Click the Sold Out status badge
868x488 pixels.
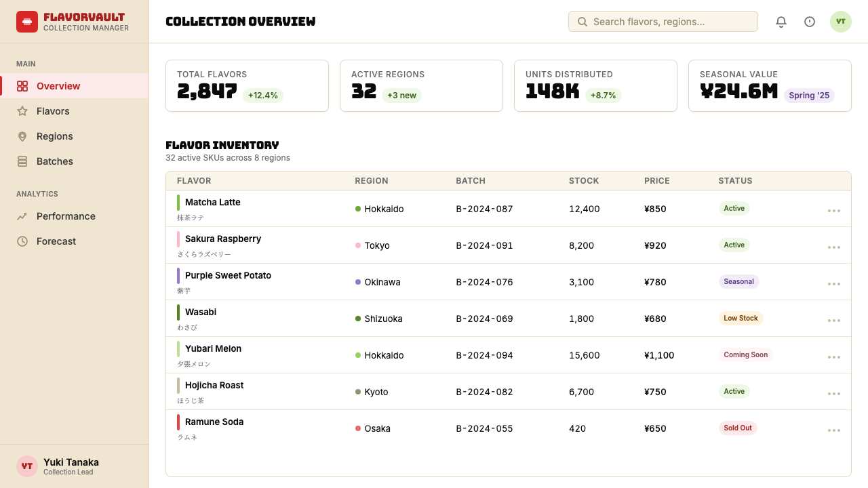(x=738, y=428)
